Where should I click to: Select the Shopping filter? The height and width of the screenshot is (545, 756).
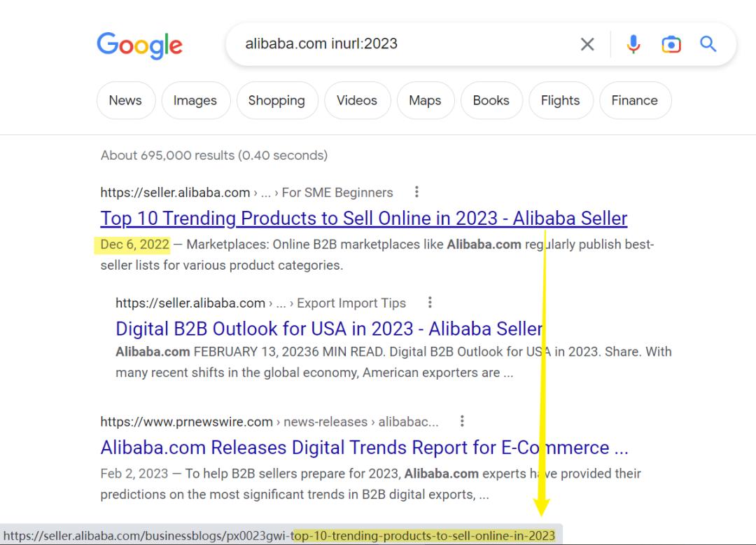coord(276,100)
